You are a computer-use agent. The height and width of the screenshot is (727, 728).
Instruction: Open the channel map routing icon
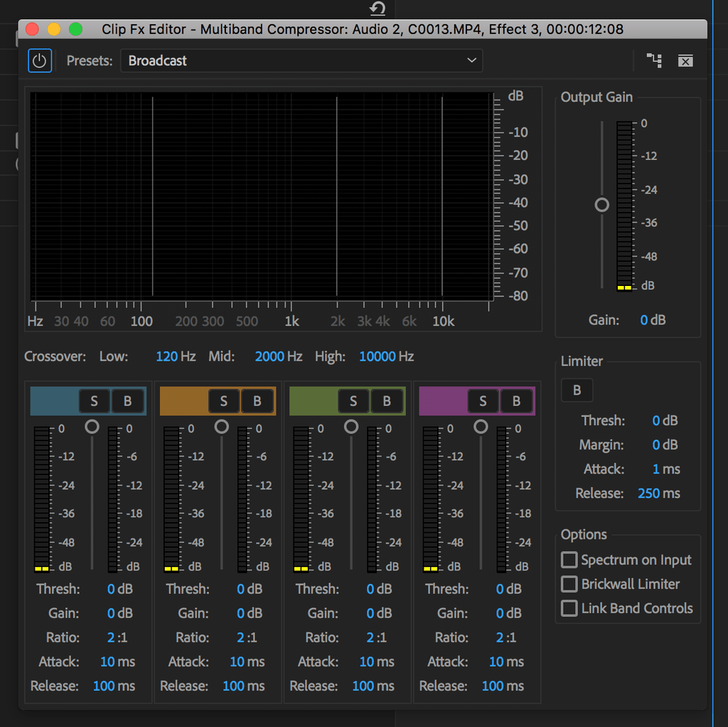click(654, 60)
